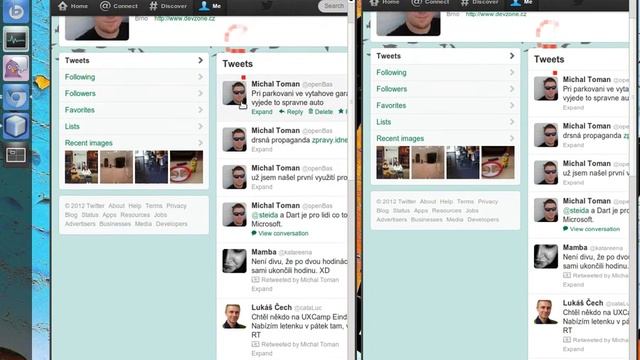Select Me tab in left Twitter window
This screenshot has width=640, height=360.
209,6
